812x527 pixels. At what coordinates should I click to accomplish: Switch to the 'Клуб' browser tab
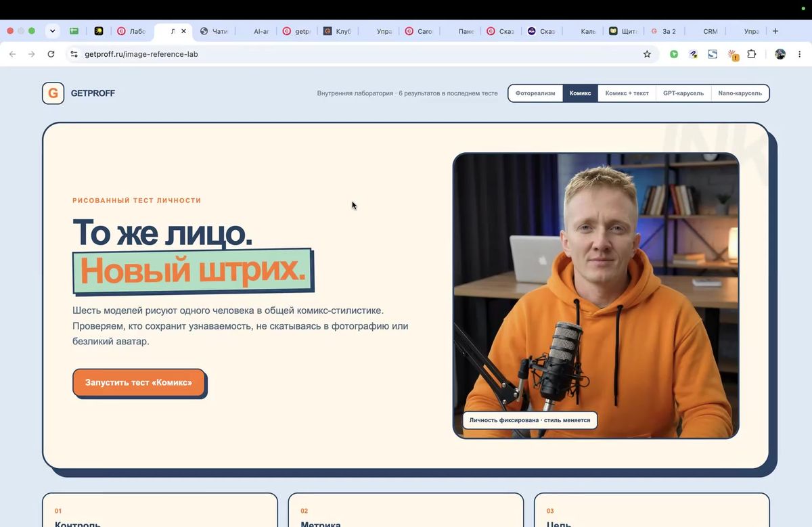click(337, 31)
